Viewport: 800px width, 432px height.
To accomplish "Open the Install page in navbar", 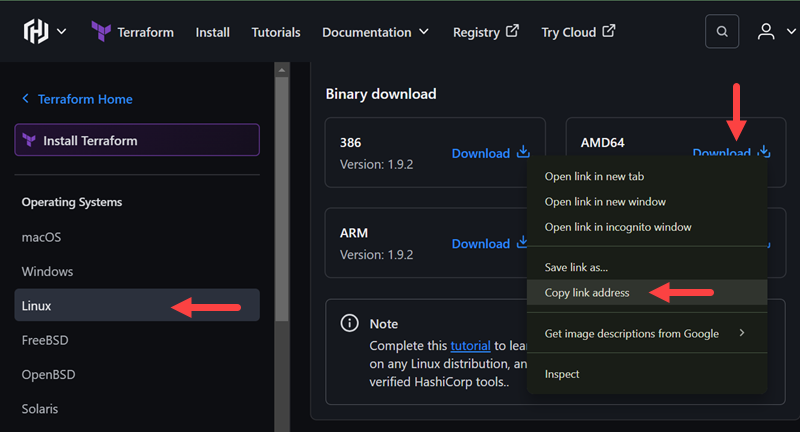I will click(212, 32).
